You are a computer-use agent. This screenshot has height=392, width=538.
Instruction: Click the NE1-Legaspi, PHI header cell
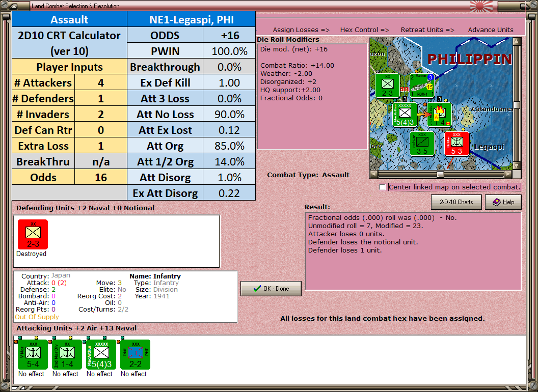pyautogui.click(x=192, y=19)
